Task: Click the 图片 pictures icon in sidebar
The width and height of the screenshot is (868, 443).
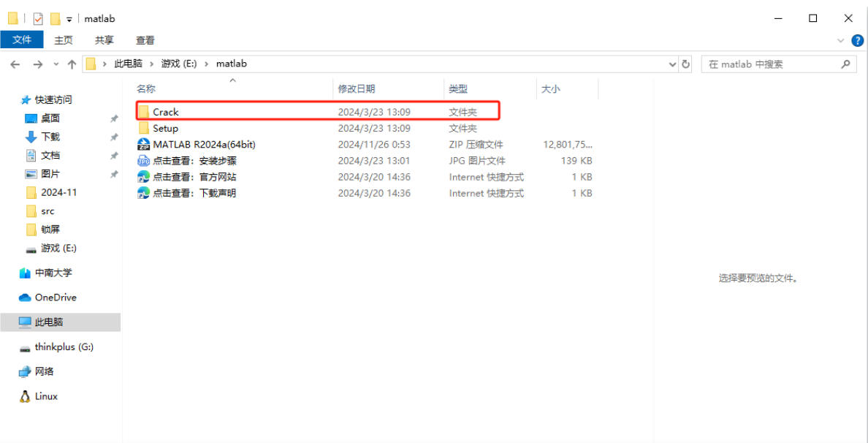Action: tap(31, 174)
